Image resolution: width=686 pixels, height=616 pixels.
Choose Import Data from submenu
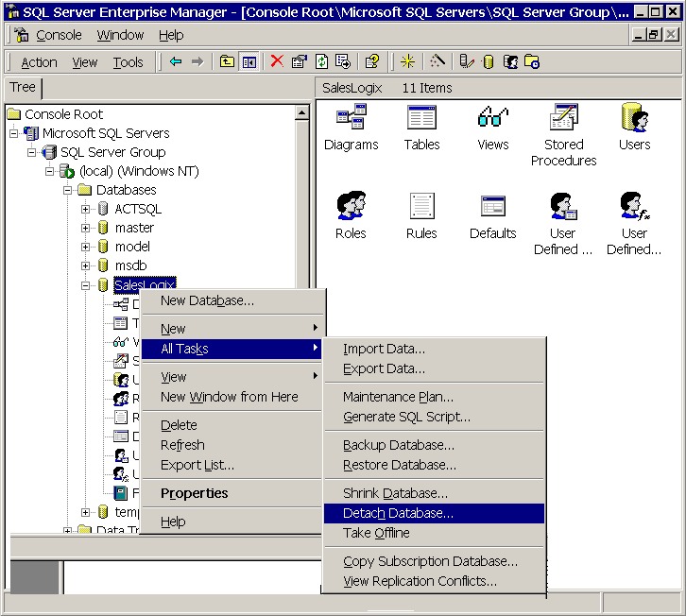pyautogui.click(x=434, y=350)
